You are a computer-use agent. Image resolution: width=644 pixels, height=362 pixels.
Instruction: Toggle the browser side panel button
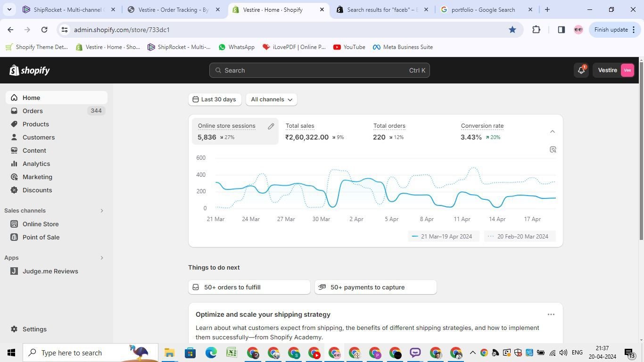(561, 30)
